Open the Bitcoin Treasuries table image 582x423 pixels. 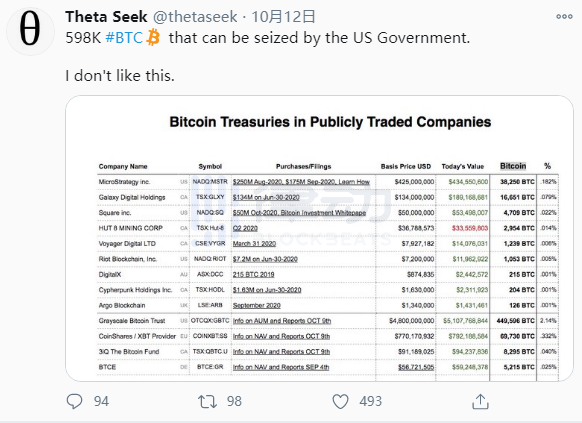click(319, 238)
